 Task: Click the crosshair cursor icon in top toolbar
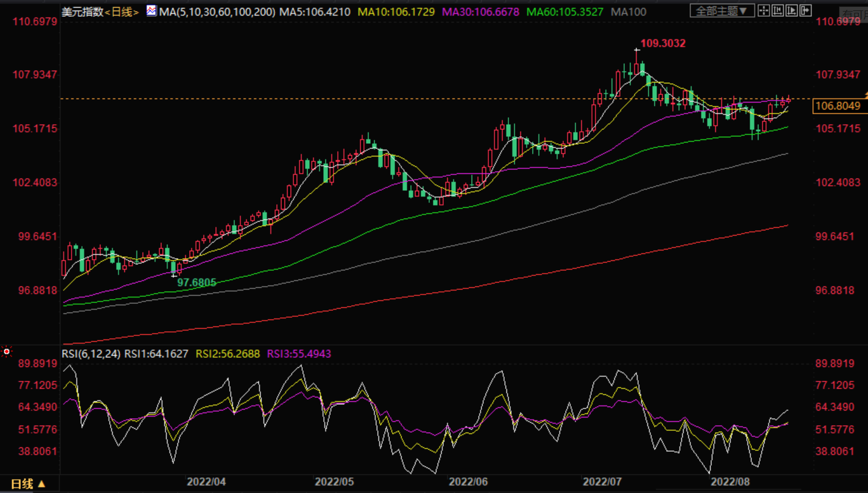[x=764, y=10]
